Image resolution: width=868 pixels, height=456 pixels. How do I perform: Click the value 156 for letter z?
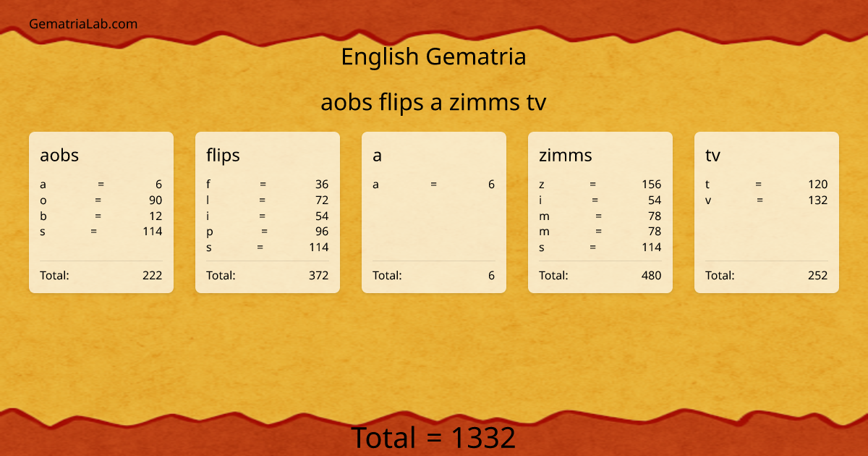(652, 184)
